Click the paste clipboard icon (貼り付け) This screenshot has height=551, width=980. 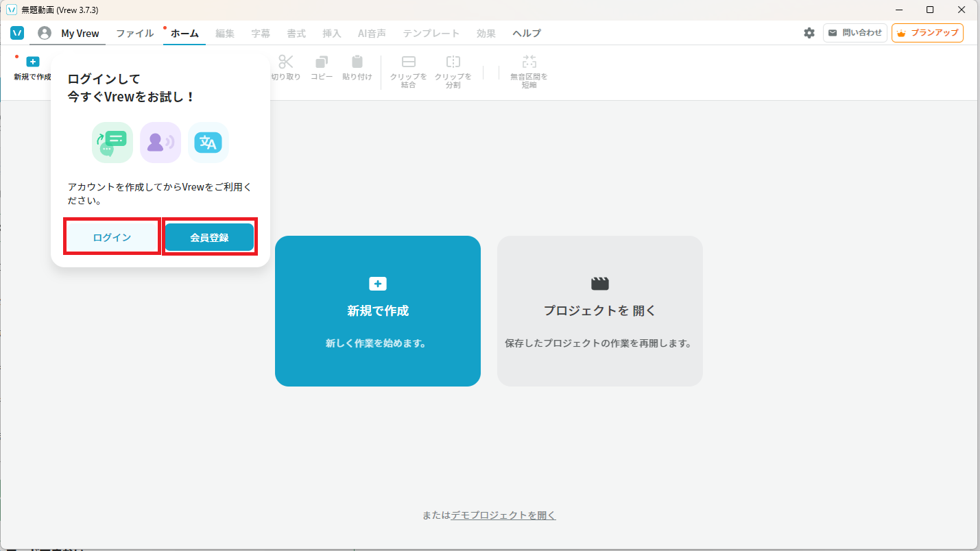[x=357, y=62]
